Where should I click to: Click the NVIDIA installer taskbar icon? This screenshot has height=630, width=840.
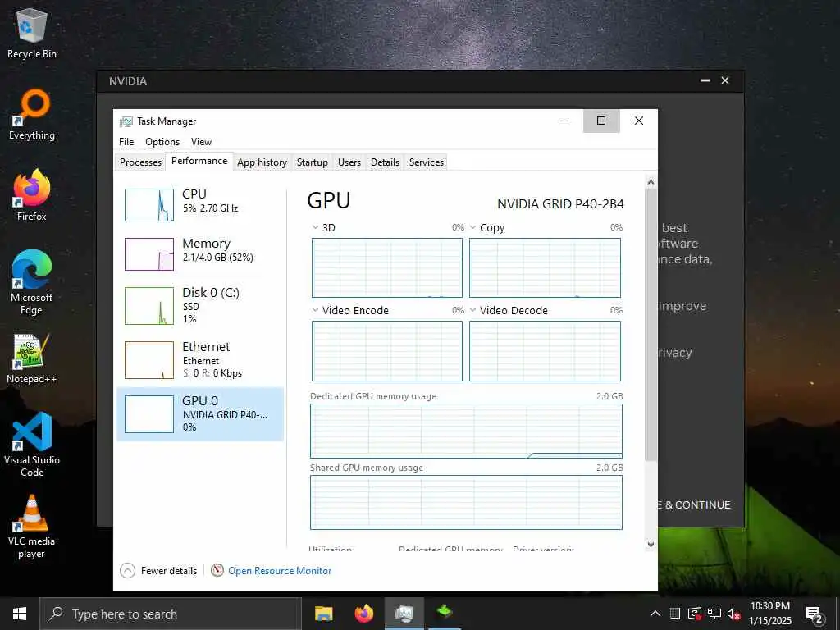[x=445, y=614]
